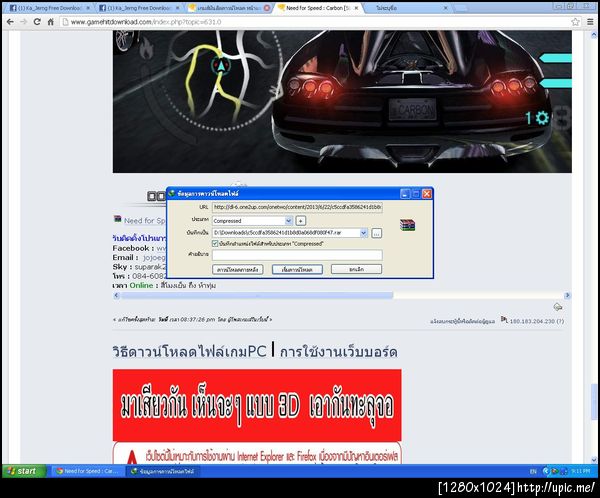
Task: Switch to second Ka_Jerng Free Download tab
Action: [139, 8]
